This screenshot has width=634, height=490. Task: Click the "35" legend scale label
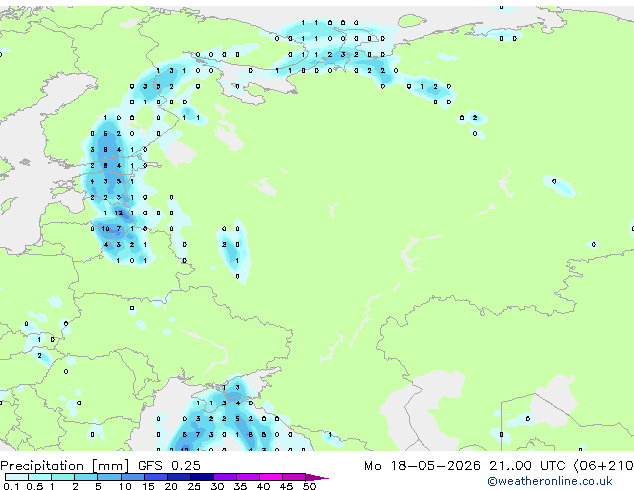tap(240, 486)
